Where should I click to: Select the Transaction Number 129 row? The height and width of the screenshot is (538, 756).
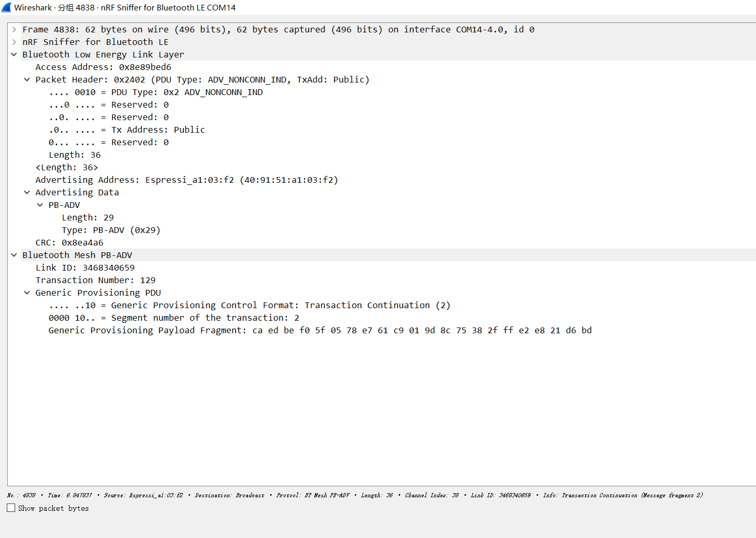[x=95, y=280]
